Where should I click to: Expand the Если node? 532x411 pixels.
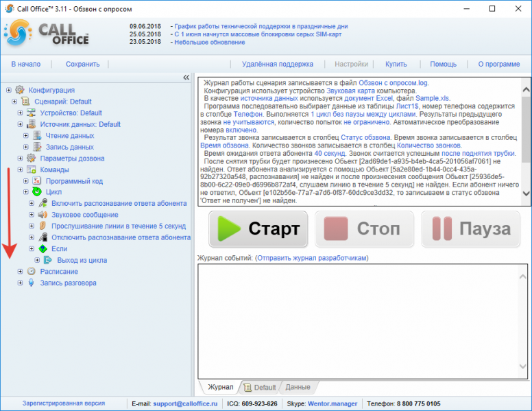tap(32, 248)
